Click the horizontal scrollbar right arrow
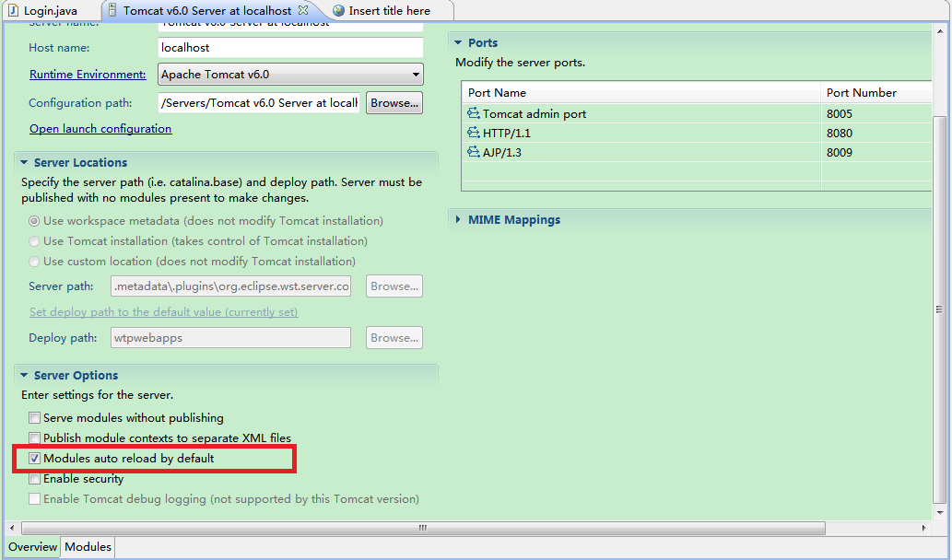The height and width of the screenshot is (560, 952). pos(924,528)
